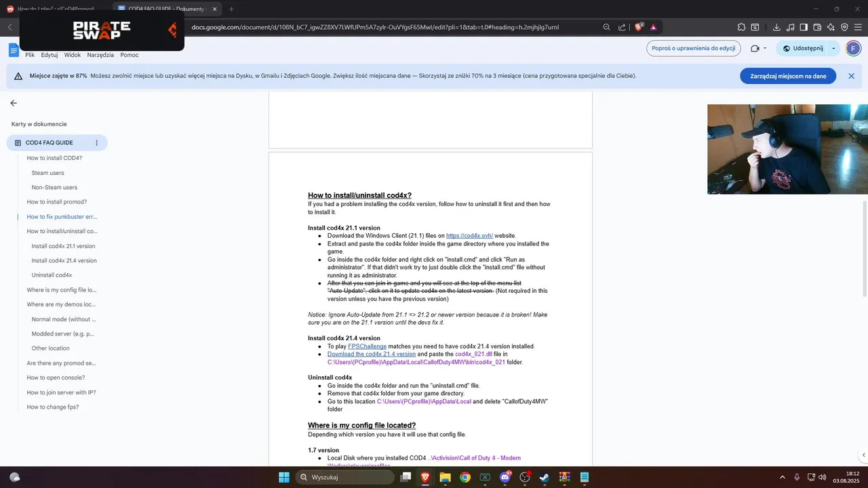Viewport: 868px width, 488px height.
Task: Click the tab search icon in toolbar
Action: pos(755,27)
